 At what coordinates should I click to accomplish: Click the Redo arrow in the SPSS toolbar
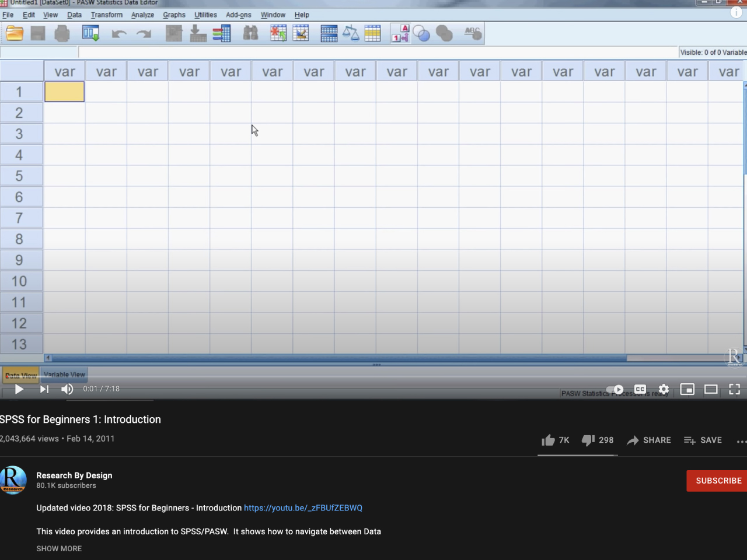pyautogui.click(x=144, y=34)
